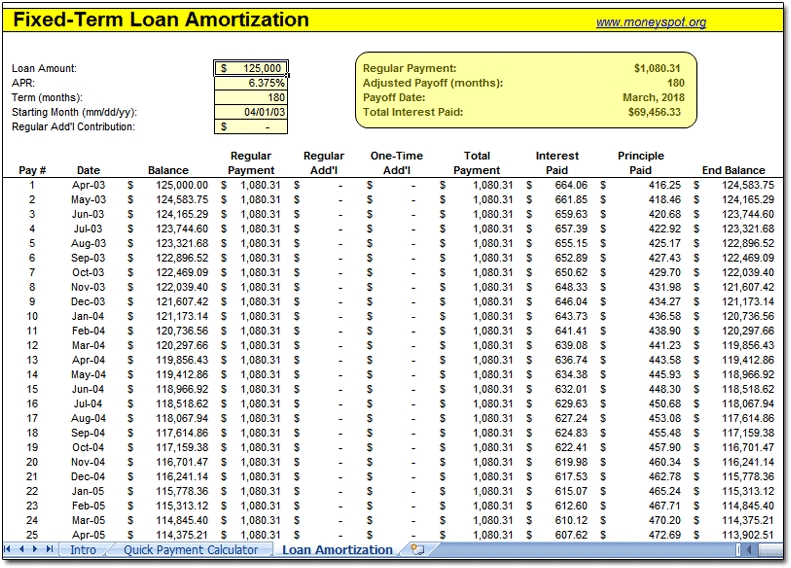
Task: Jump to last sheet using navigation arrow
Action: (x=52, y=550)
